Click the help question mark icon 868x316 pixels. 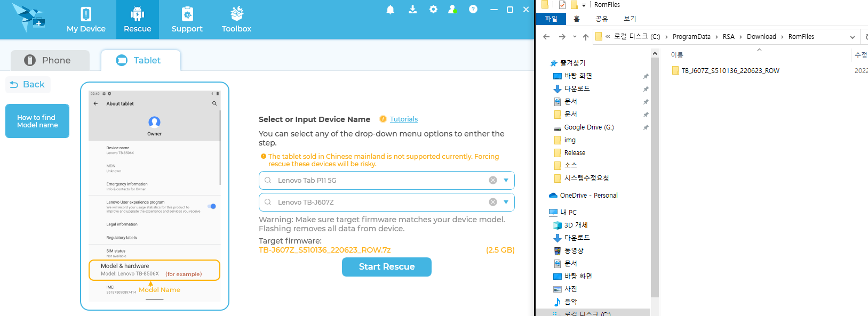coord(473,9)
